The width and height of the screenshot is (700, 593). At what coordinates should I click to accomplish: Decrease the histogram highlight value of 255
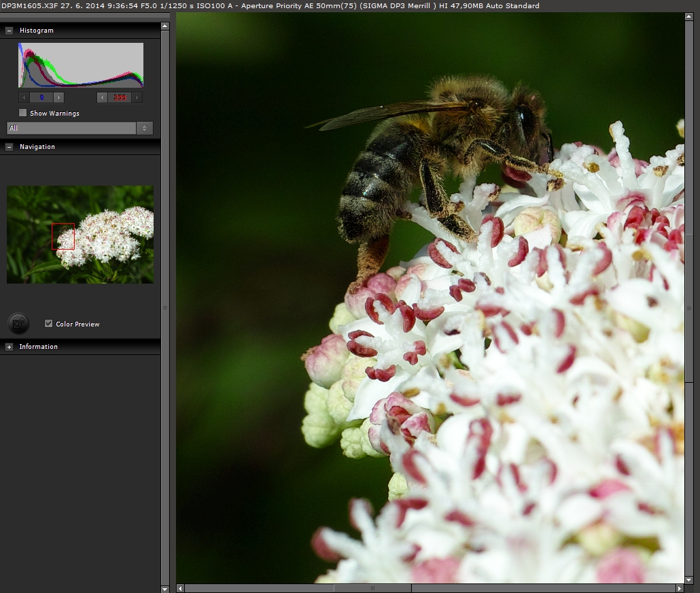coord(102,97)
